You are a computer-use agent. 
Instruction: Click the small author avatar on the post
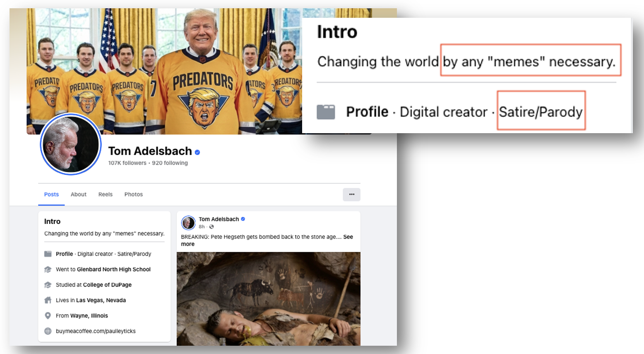pyautogui.click(x=188, y=223)
